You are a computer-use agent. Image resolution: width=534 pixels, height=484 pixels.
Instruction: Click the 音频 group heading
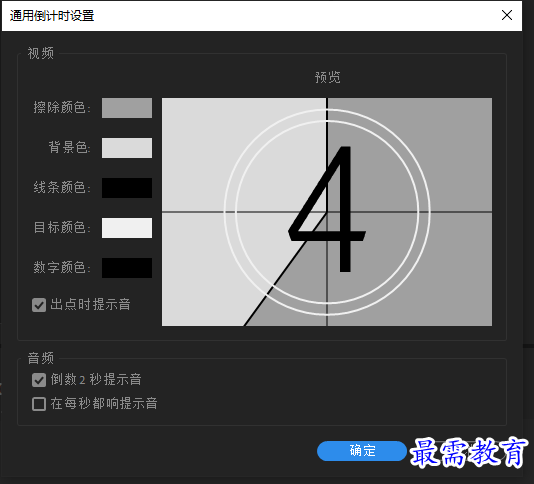coord(41,358)
